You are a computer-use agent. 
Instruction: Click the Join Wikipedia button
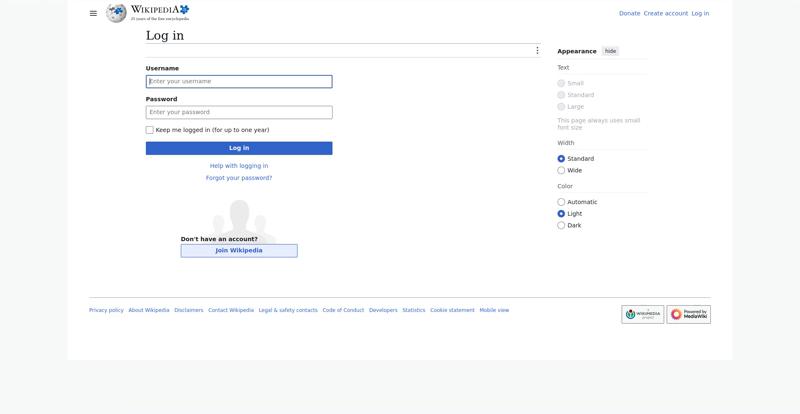[x=239, y=251]
